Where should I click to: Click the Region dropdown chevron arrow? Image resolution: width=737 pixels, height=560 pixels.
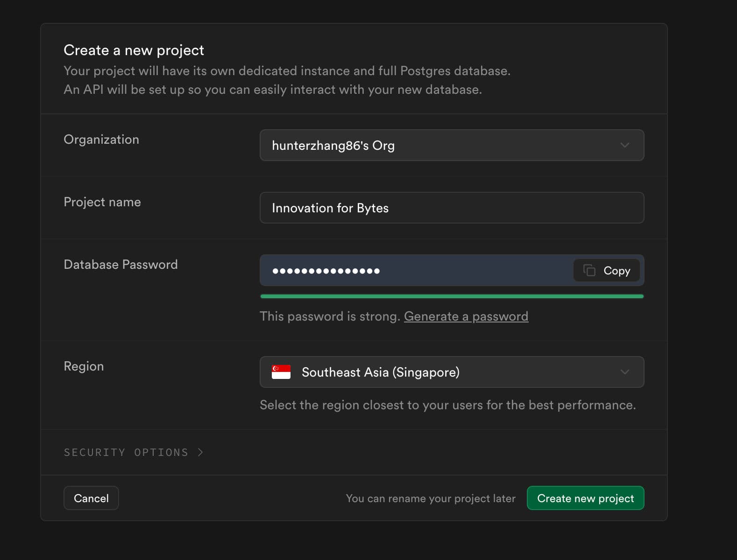coord(624,372)
